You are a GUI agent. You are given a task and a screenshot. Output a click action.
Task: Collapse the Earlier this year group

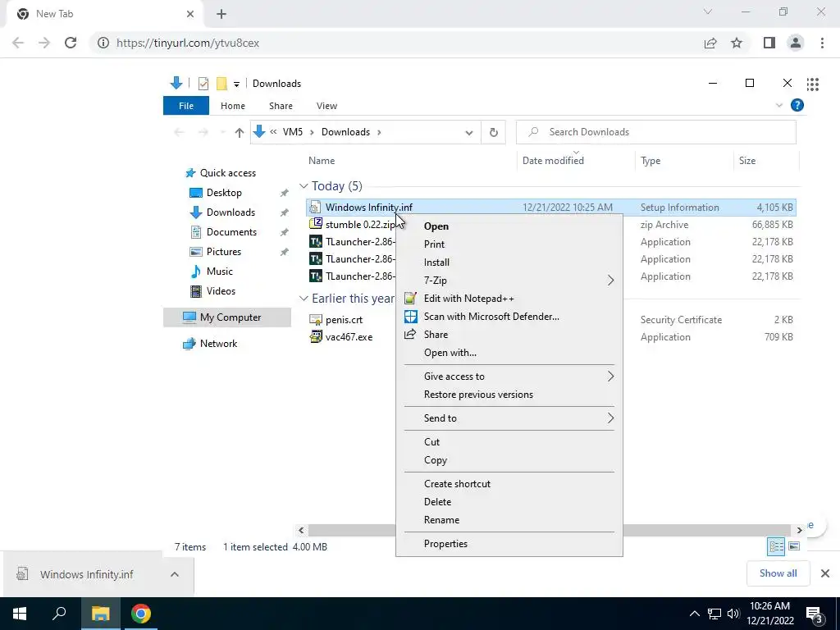tap(304, 299)
